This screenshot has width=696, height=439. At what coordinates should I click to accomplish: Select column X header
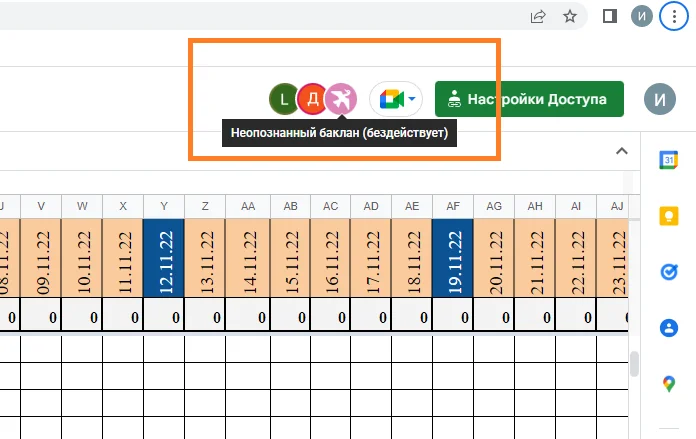click(123, 206)
